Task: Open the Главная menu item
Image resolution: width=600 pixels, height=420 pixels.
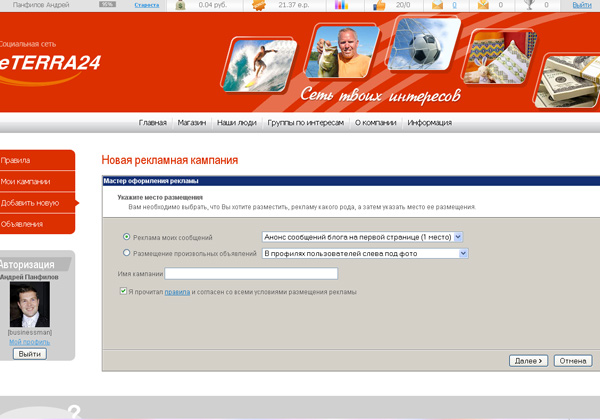Action: click(153, 123)
